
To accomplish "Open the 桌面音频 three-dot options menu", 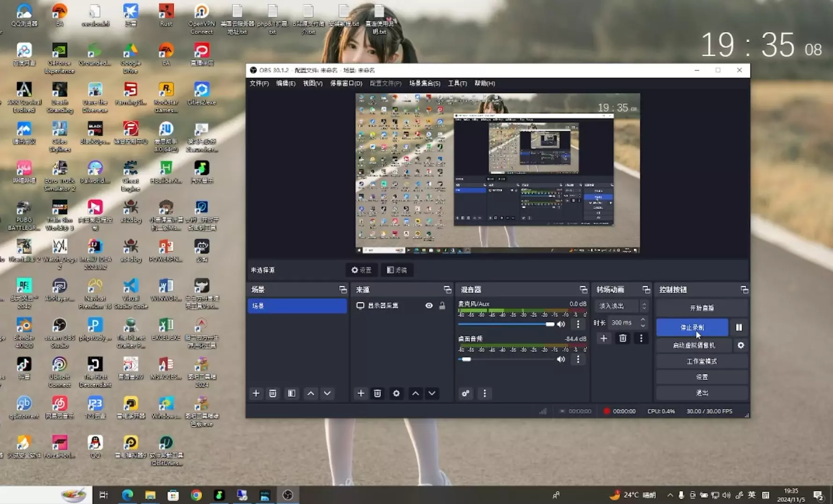I will click(x=578, y=359).
